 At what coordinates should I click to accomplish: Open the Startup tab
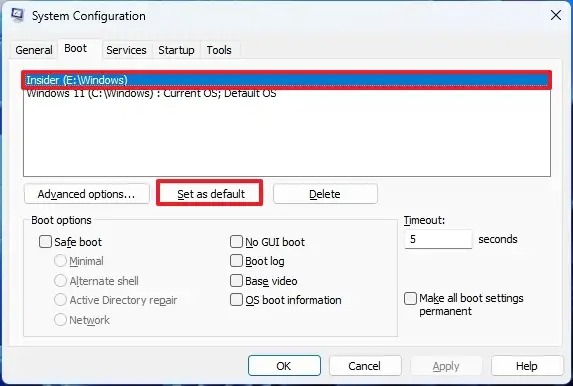tap(176, 50)
